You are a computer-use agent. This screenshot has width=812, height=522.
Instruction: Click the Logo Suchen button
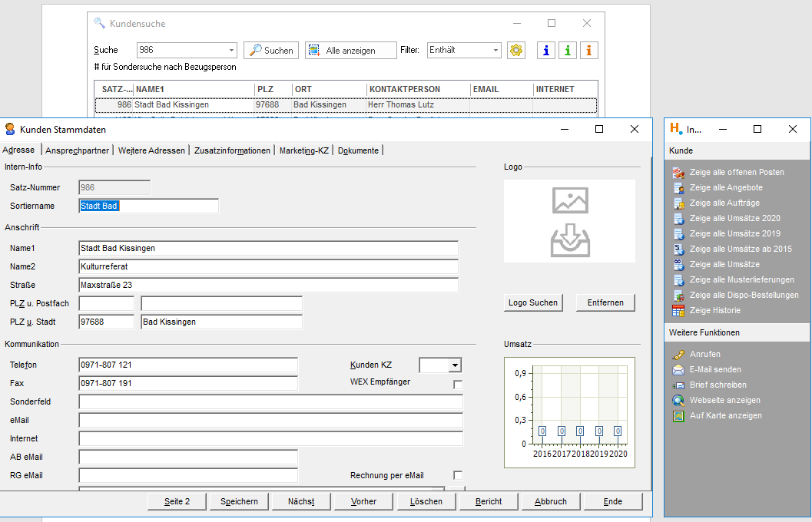pos(533,302)
